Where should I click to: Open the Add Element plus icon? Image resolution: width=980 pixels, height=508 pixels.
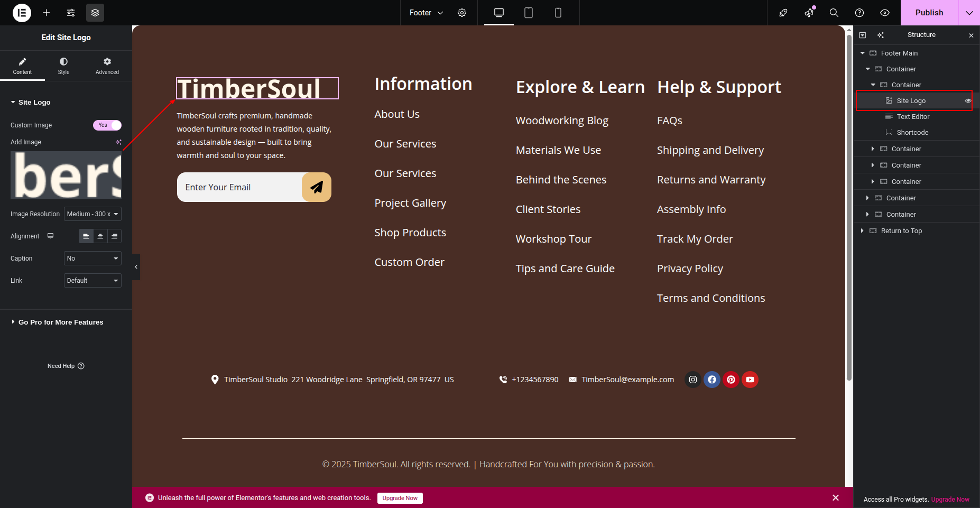[47, 13]
